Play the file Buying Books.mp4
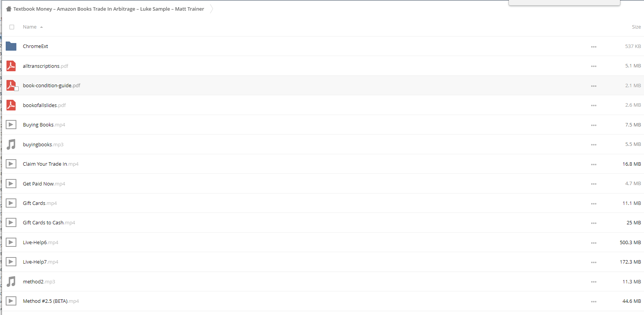 tap(44, 125)
